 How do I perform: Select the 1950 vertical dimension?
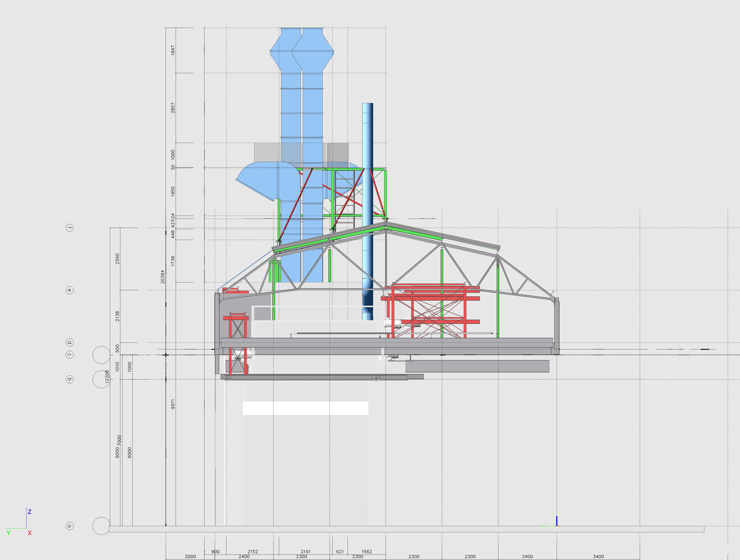click(173, 192)
